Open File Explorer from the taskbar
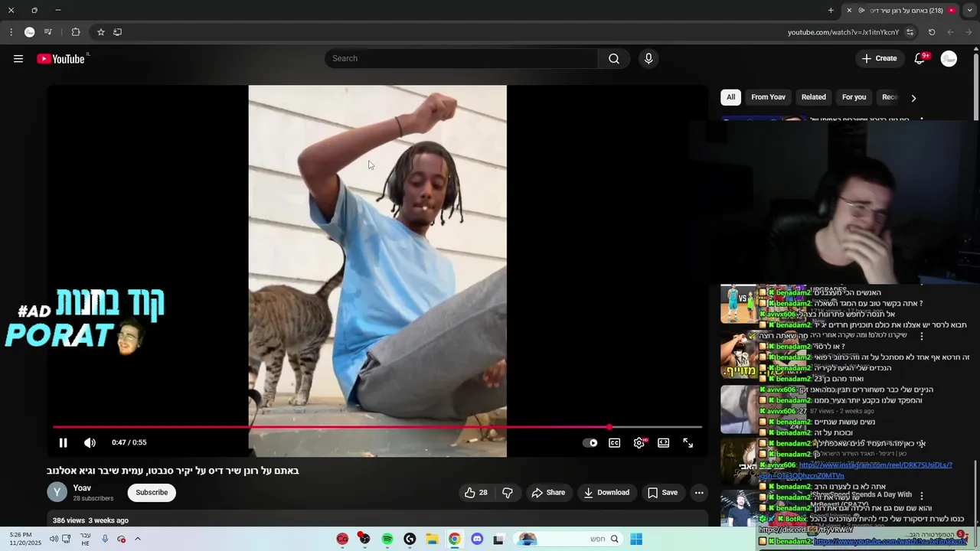The image size is (980, 551). tap(432, 540)
